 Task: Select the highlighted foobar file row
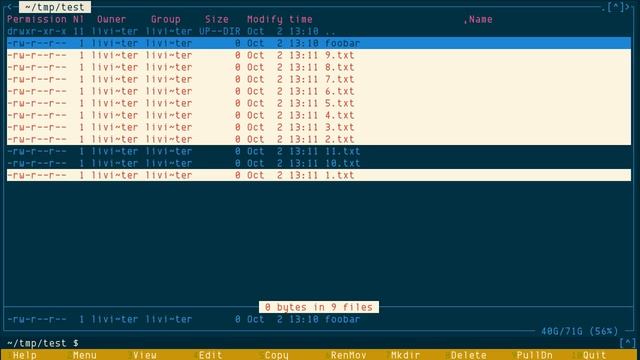coord(319,43)
